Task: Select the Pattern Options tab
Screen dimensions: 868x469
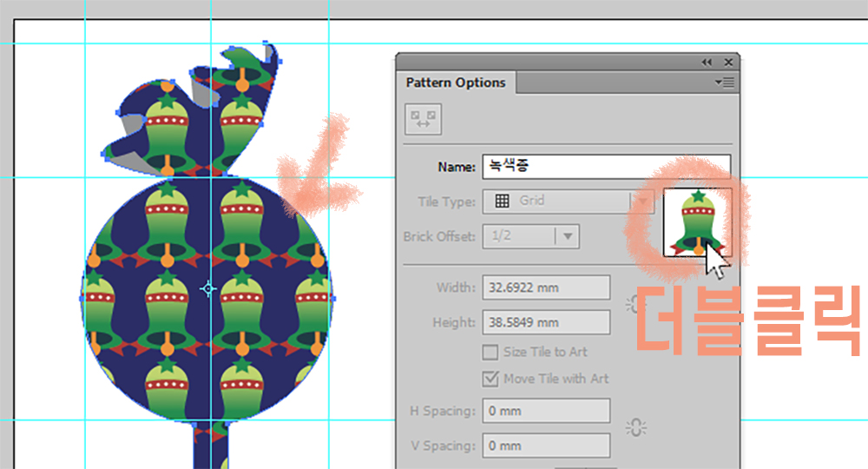Action: click(x=456, y=83)
